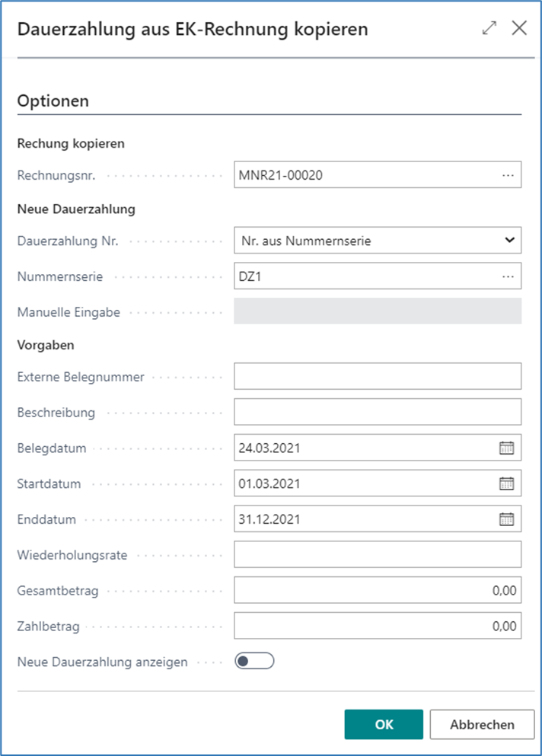Screen dimensions: 542x756
Task: Expand the dialog to full screen
Action: [x=489, y=29]
